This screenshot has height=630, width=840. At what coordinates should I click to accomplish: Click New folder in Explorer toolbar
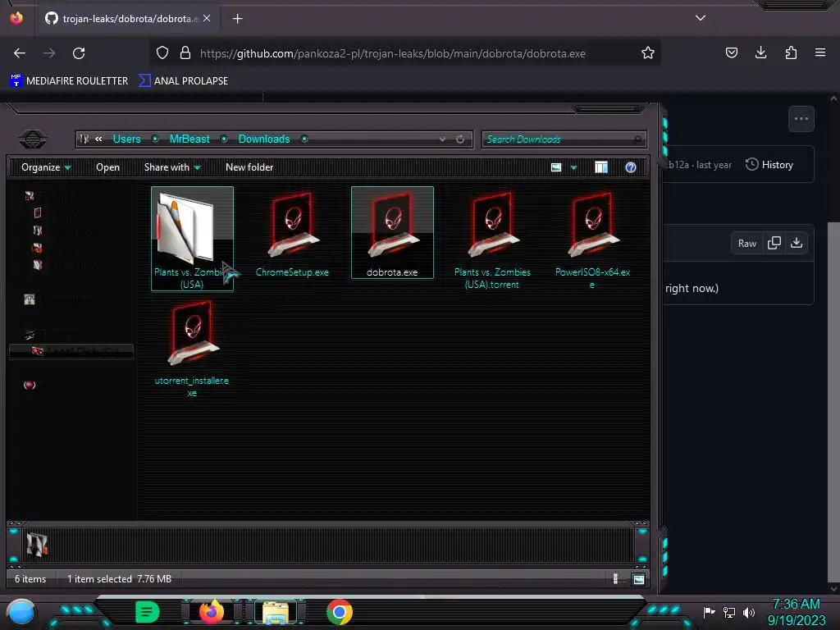coord(249,167)
